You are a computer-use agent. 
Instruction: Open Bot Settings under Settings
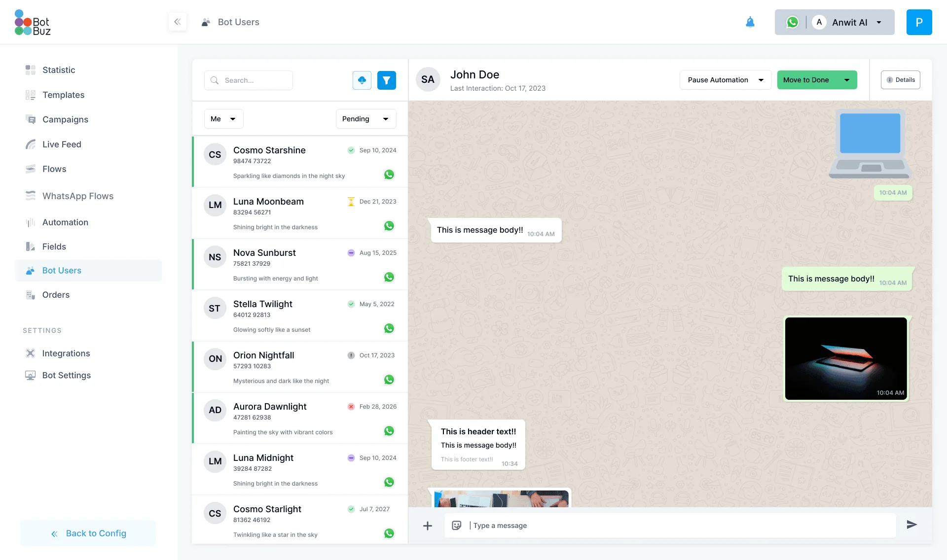point(66,375)
